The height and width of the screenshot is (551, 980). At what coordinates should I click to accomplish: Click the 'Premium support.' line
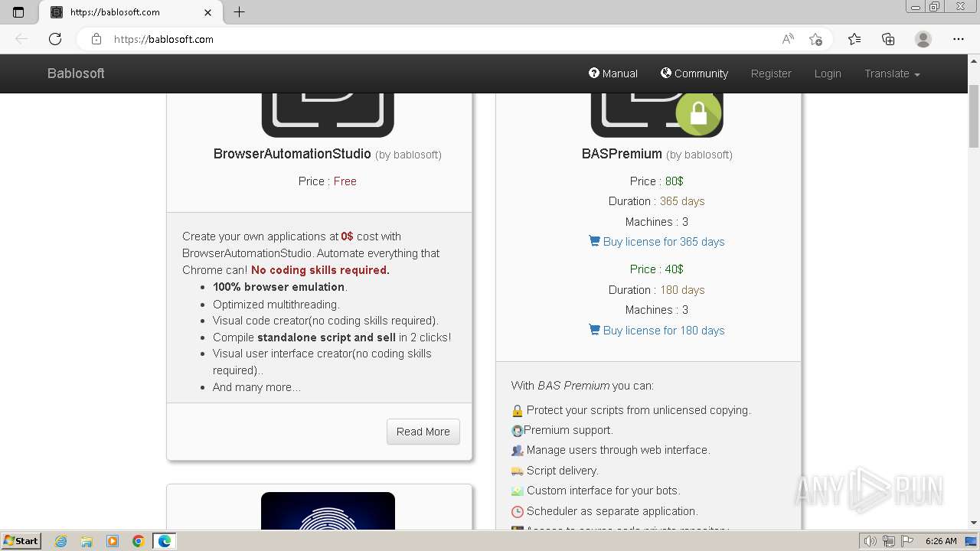click(x=562, y=430)
